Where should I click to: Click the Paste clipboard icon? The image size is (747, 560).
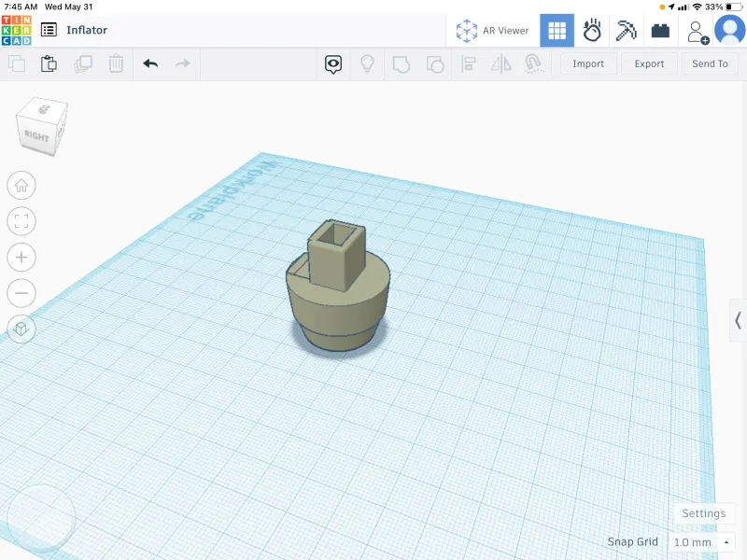pos(49,63)
